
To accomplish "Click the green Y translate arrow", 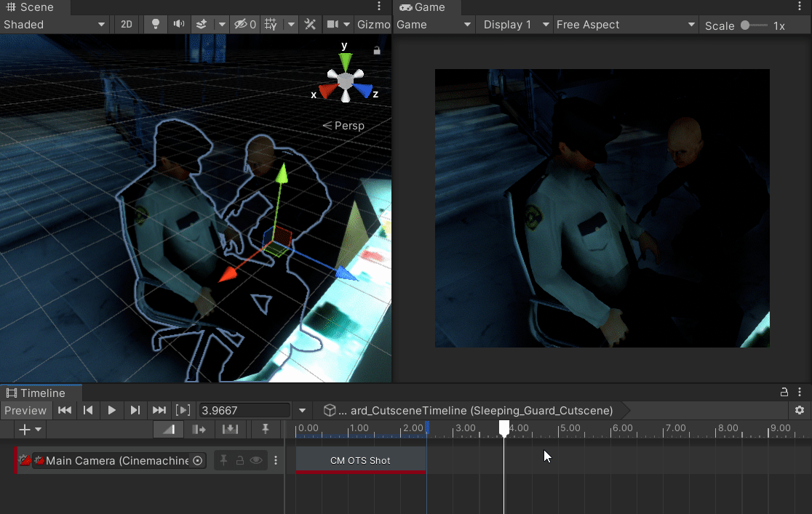I will tap(282, 174).
